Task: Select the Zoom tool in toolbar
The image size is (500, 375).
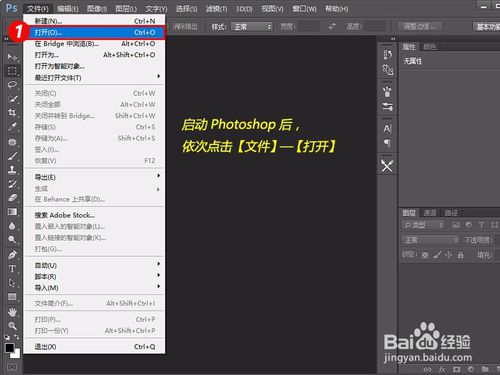Action: point(12,326)
